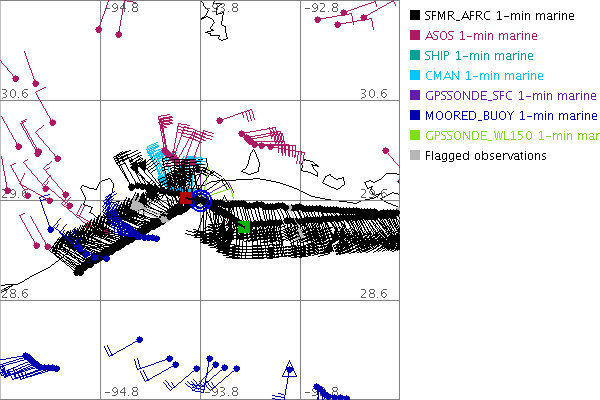Click the black SFMR_AFRC legend swatch
This screenshot has height=400, width=600.
click(414, 15)
